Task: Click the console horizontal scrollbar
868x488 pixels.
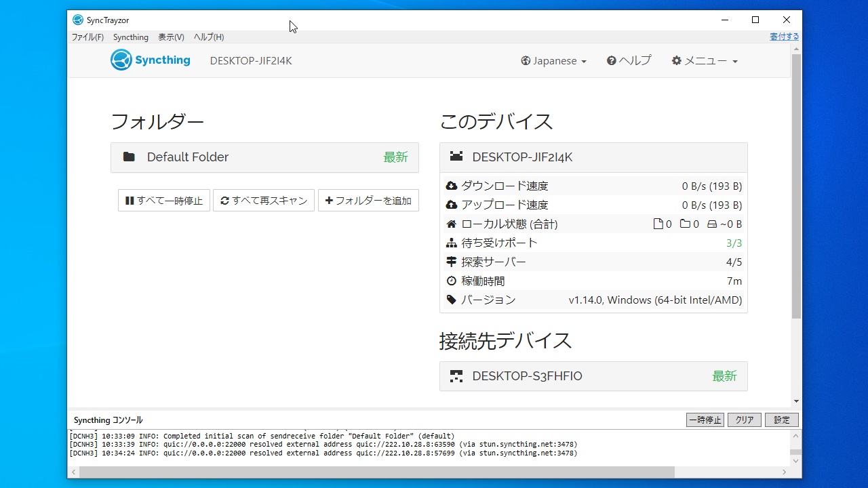Action: 377,472
